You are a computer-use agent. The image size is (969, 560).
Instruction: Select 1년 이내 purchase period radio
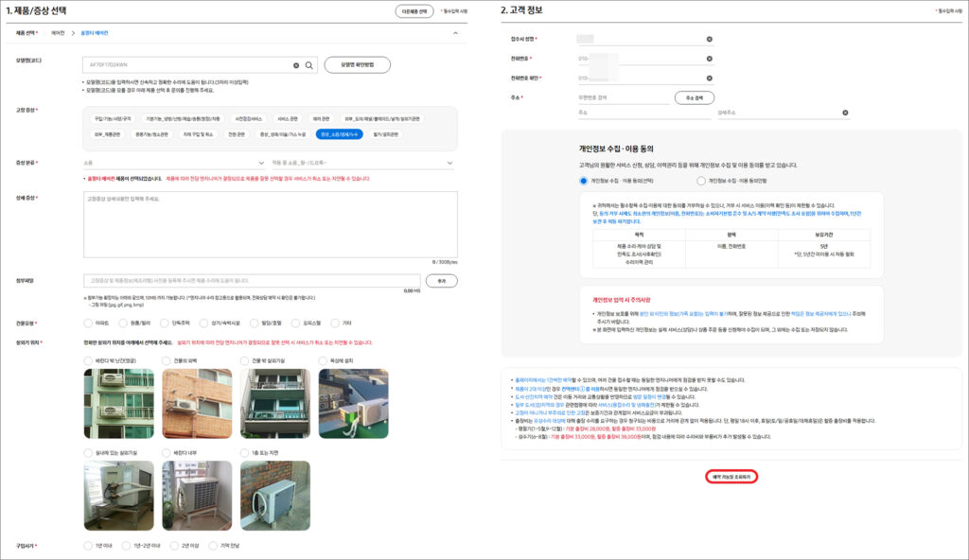89,545
